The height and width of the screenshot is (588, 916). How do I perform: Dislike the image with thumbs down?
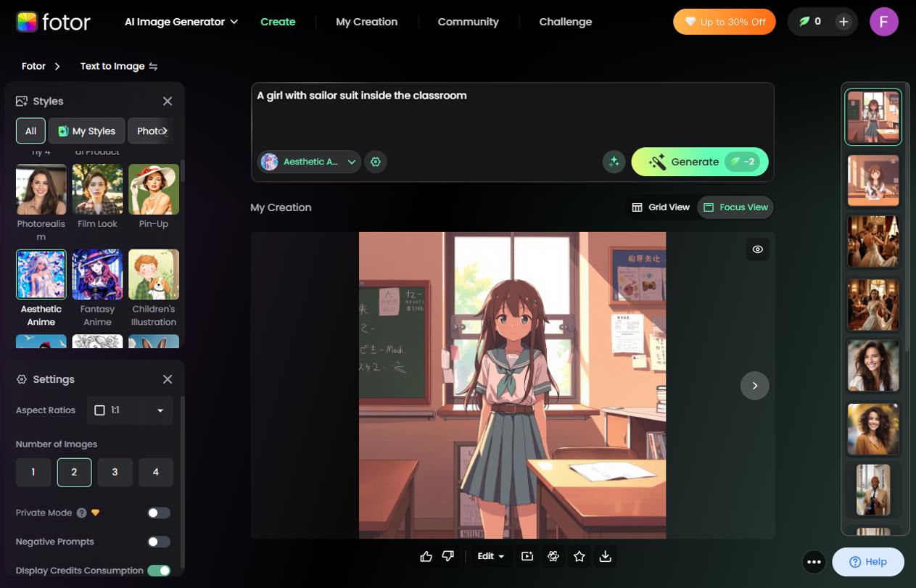[x=447, y=556]
